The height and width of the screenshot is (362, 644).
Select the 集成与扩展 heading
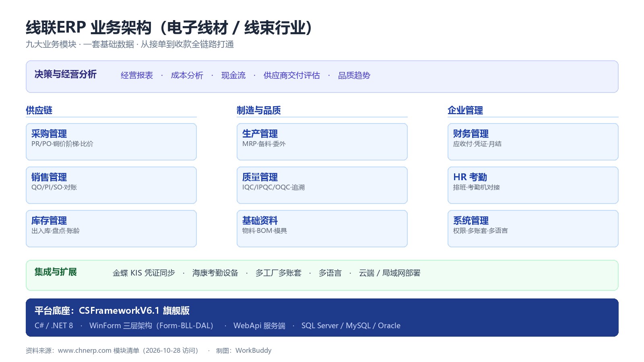56,272
